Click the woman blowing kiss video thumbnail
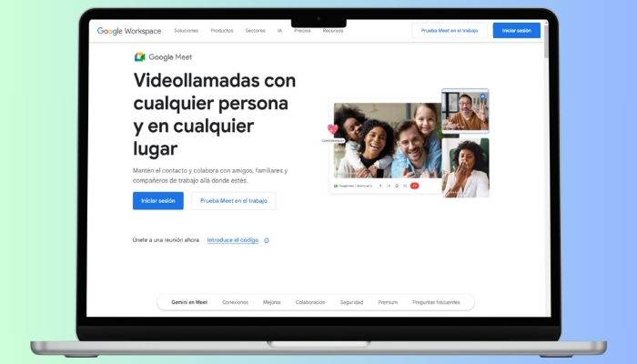This screenshot has width=637, height=364. click(466, 167)
